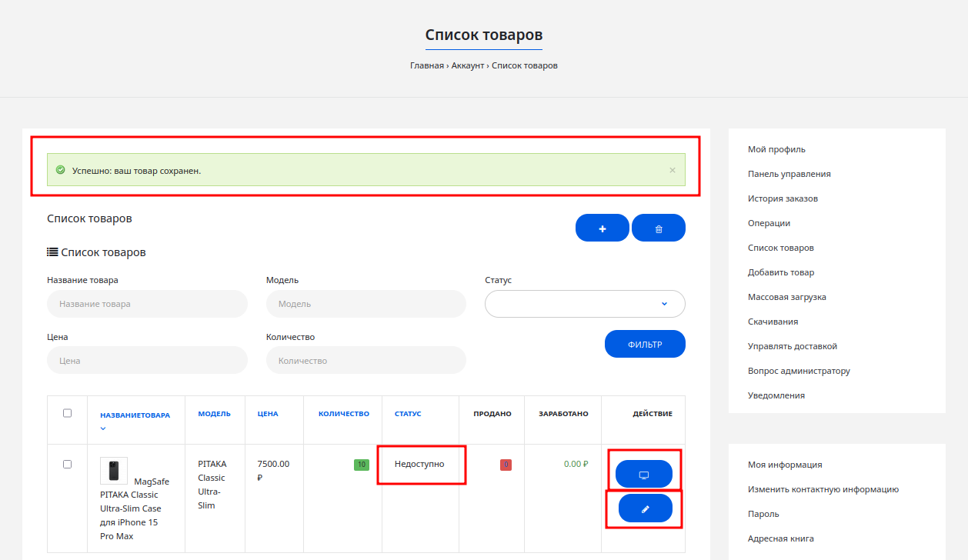968x560 pixels.
Task: Check the MagSafe PITAKA product row checkbox
Action: click(x=67, y=464)
